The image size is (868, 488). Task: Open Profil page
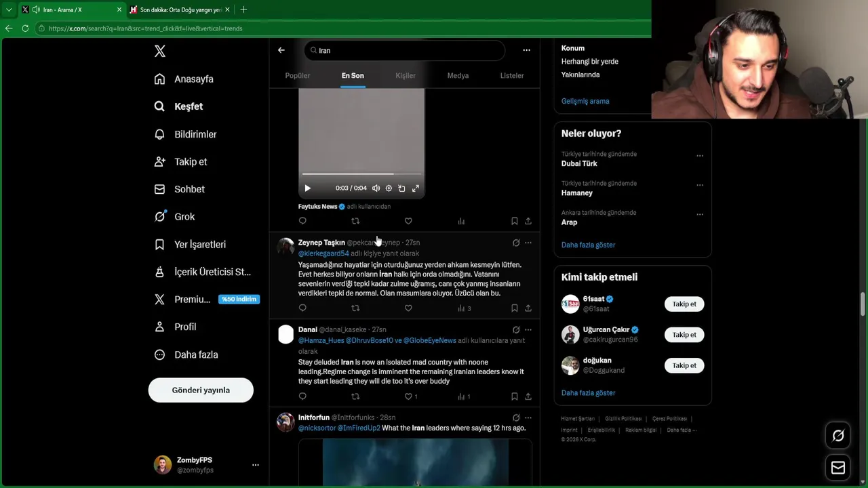tap(175, 327)
